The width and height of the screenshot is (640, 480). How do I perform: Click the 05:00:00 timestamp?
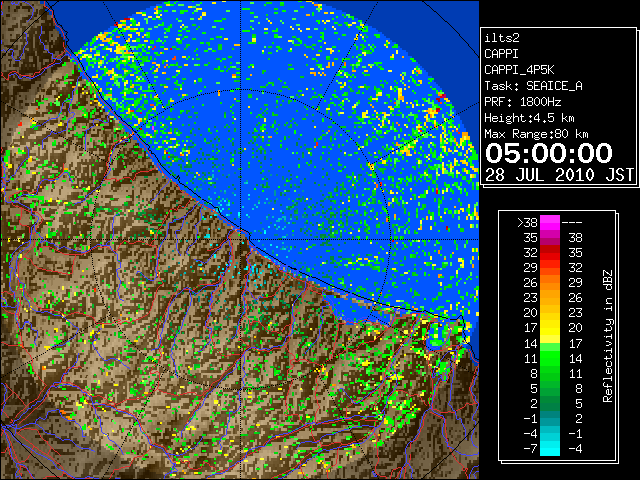pos(549,153)
